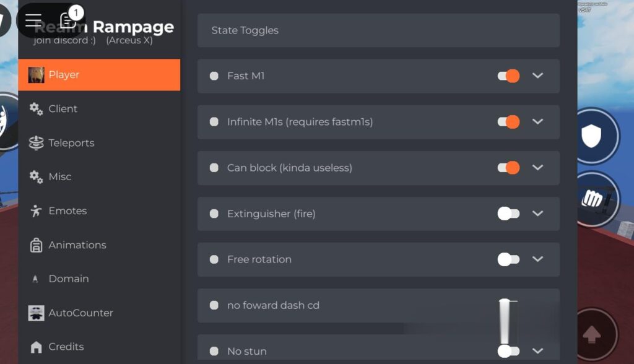Click the Animations backpack icon
Screen dimensions: 634x364
pyautogui.click(x=35, y=245)
